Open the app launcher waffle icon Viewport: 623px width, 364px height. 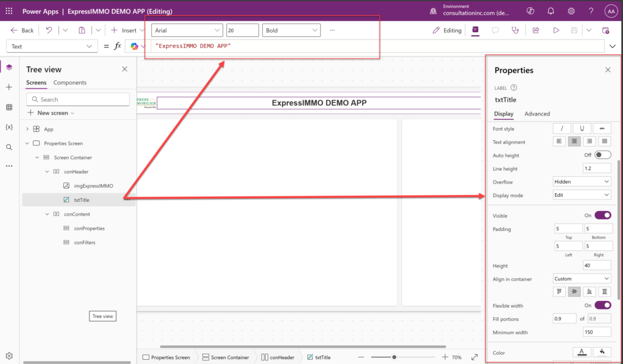pos(9,11)
